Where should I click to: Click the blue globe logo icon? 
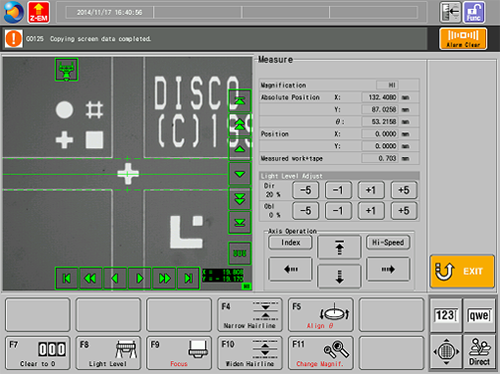click(x=13, y=12)
